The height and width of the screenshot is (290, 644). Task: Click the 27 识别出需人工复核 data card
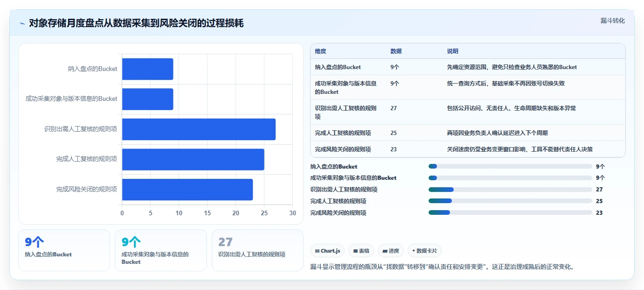(257, 250)
